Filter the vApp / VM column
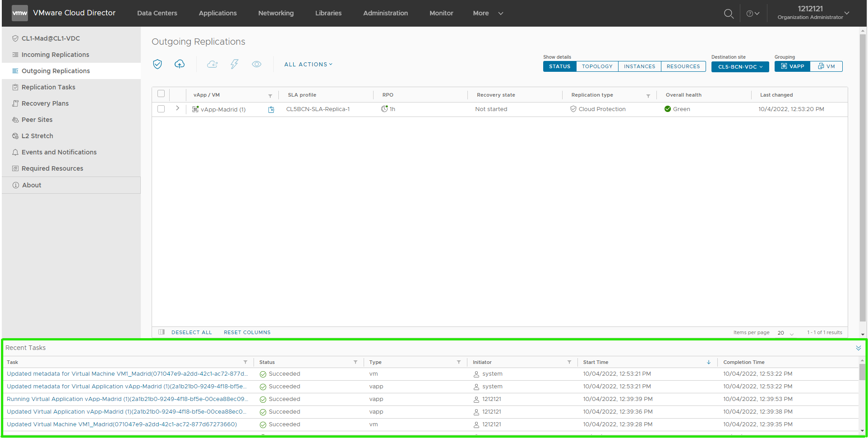The image size is (868, 438). [270, 96]
